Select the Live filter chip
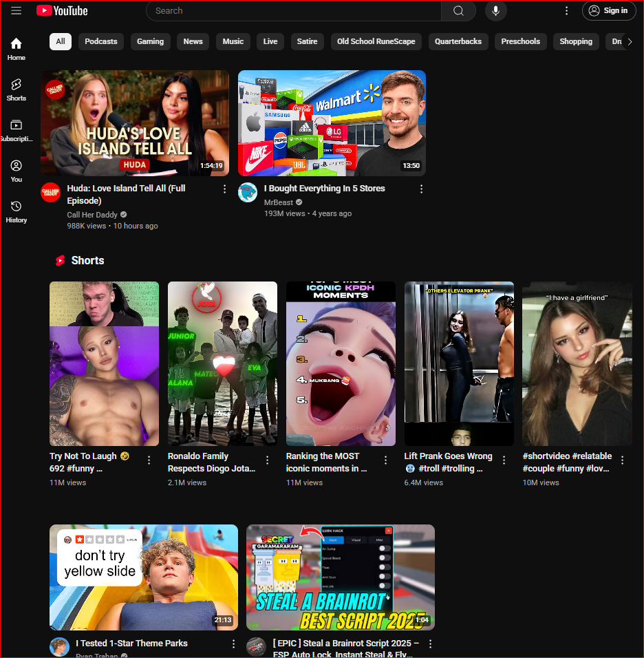The width and height of the screenshot is (644, 658). click(270, 41)
